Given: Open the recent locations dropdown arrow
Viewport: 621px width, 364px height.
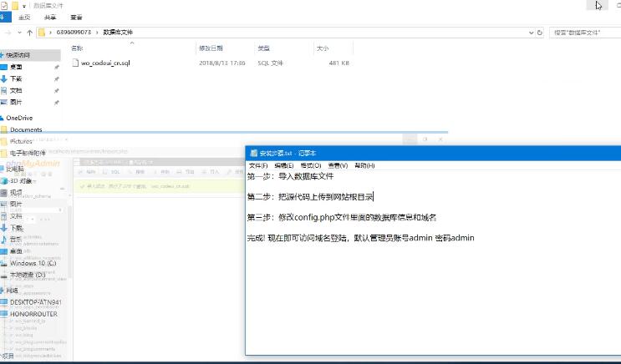Looking at the screenshot, I should point(21,33).
